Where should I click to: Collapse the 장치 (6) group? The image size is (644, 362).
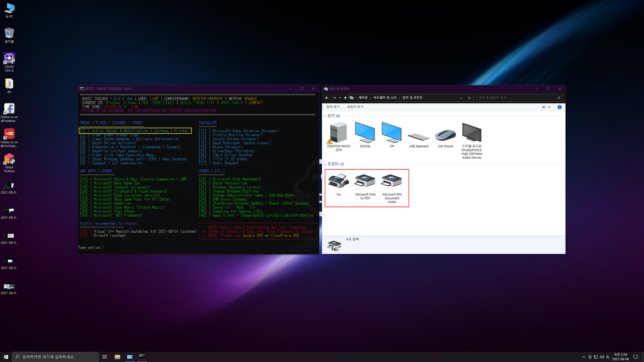tap(325, 116)
